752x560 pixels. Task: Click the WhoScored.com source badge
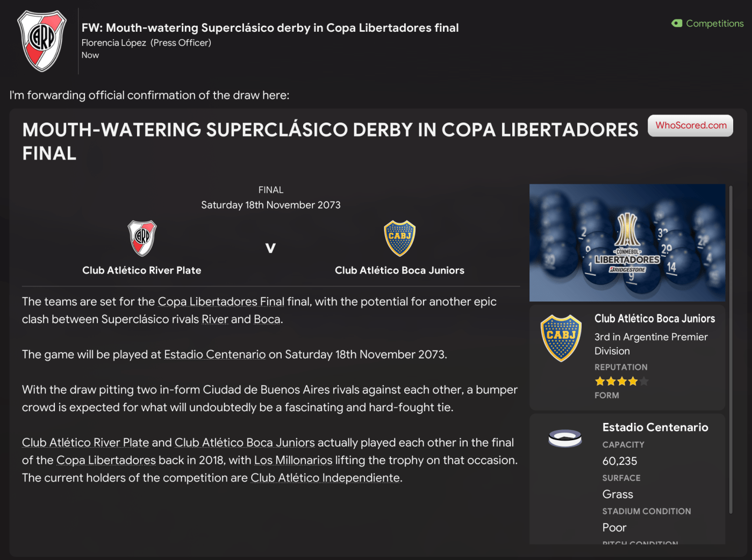[x=690, y=126]
